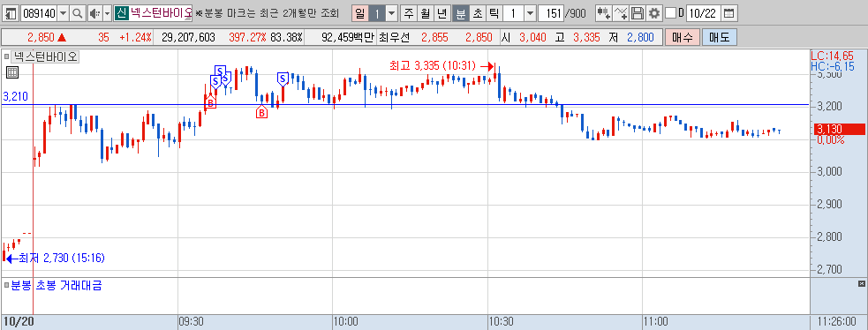Toggle the D checkbox beside date field
This screenshot has width=868, height=330.
tap(670, 12)
